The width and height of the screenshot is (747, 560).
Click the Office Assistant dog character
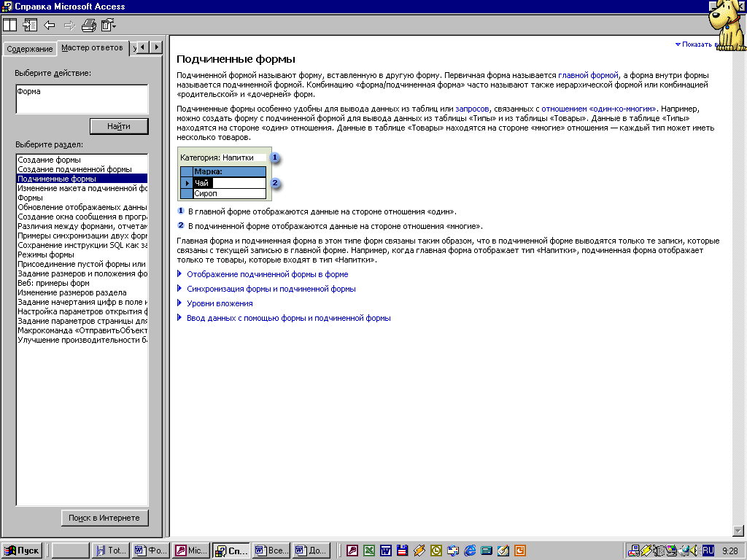[727, 25]
